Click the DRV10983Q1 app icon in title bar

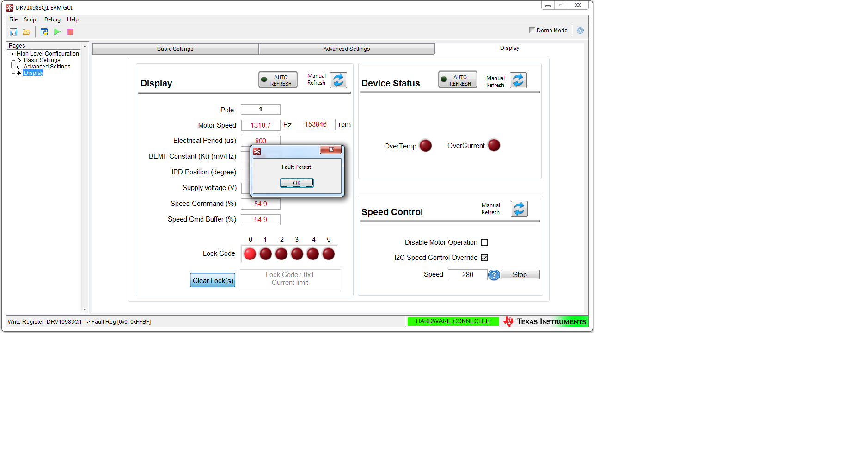10,7
